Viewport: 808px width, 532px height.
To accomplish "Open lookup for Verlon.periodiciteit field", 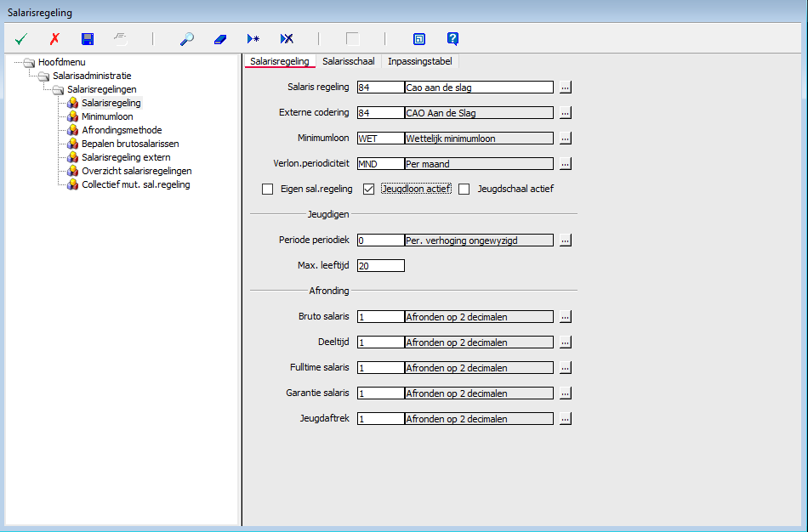I will click(x=566, y=163).
